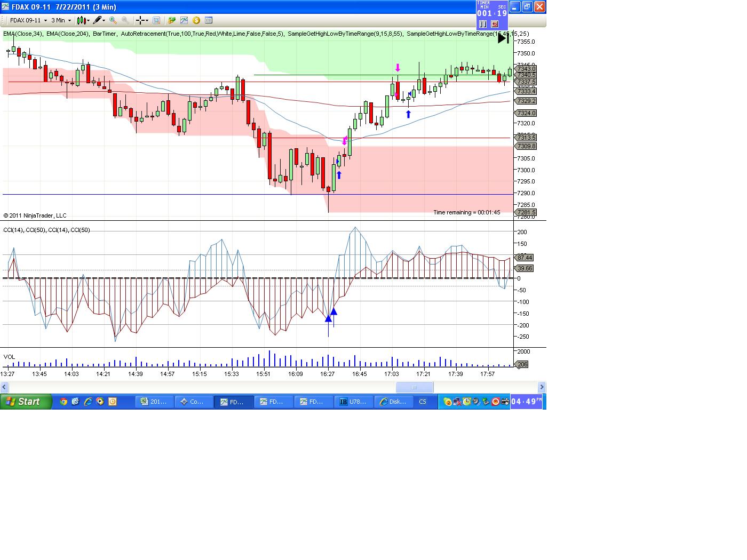Click the blue up arrow marker near 17:12

coord(408,114)
